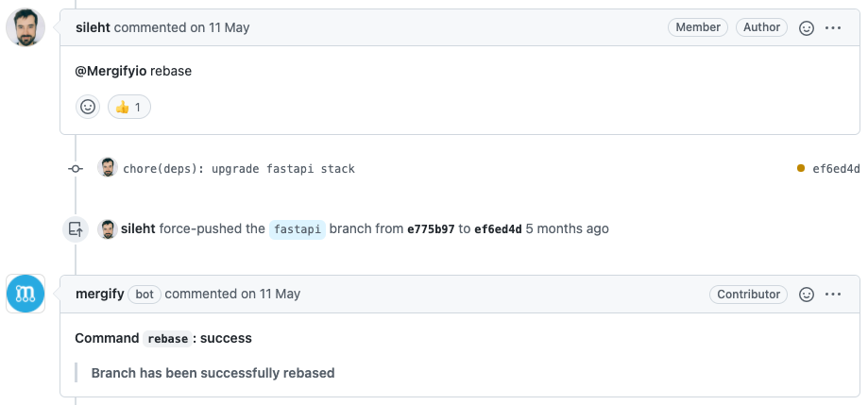Open three-dot options menu on sileht's comment
The height and width of the screenshot is (405, 868).
point(833,27)
